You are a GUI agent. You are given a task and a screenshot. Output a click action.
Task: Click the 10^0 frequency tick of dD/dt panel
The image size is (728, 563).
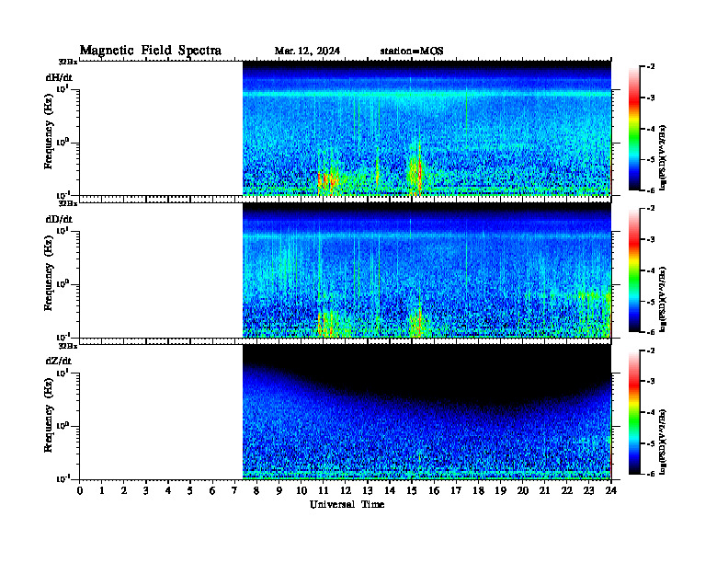click(63, 283)
